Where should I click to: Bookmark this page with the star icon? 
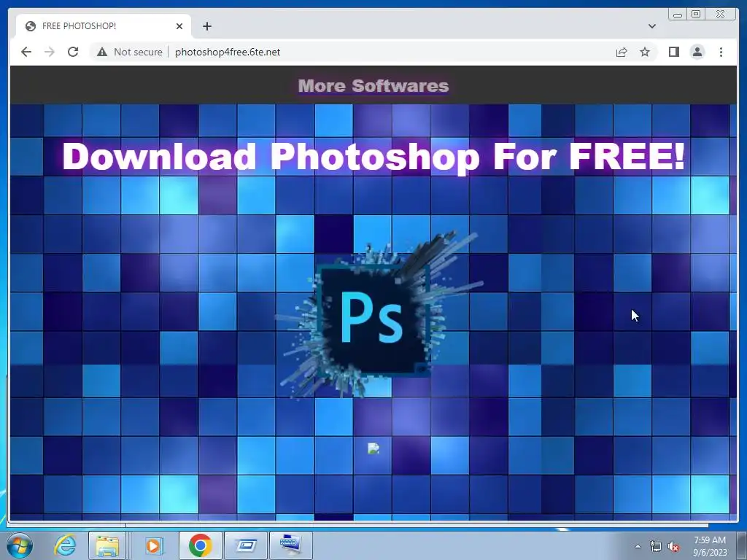click(645, 52)
